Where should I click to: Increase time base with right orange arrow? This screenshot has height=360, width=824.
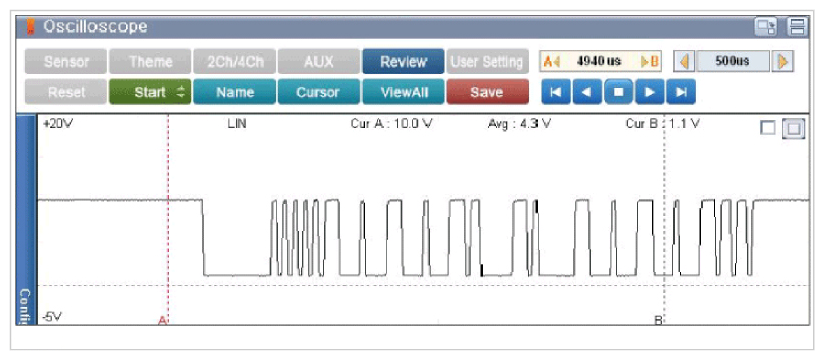782,61
